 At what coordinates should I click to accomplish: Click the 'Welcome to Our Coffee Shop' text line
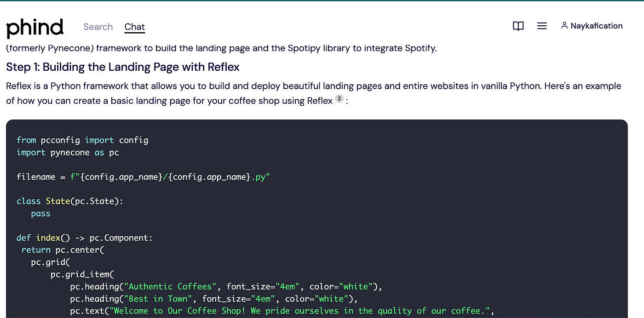[282, 311]
